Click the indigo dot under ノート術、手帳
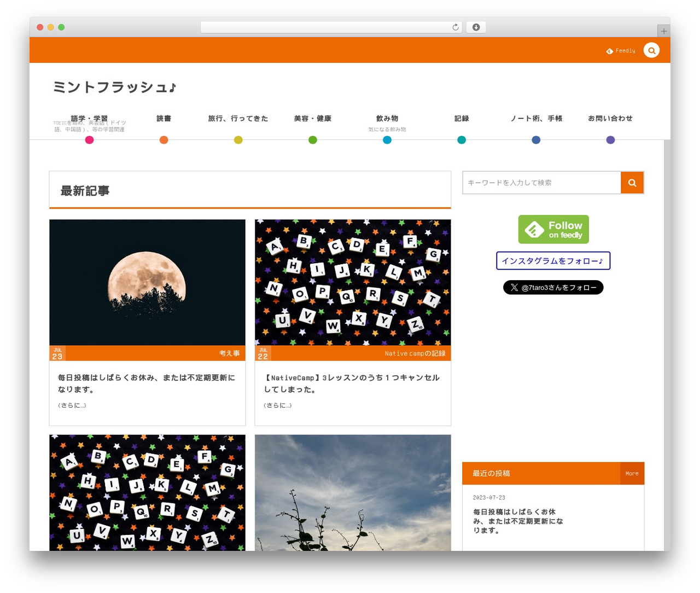 click(536, 140)
